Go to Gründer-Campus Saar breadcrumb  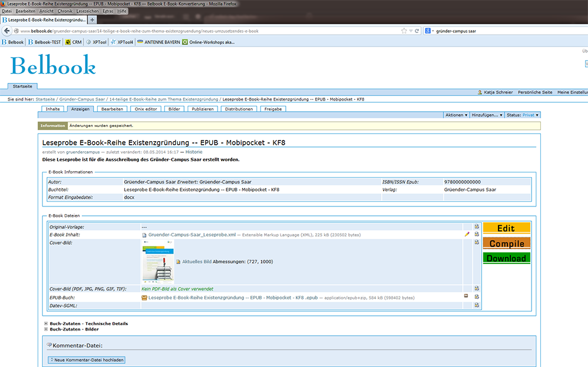[82, 99]
